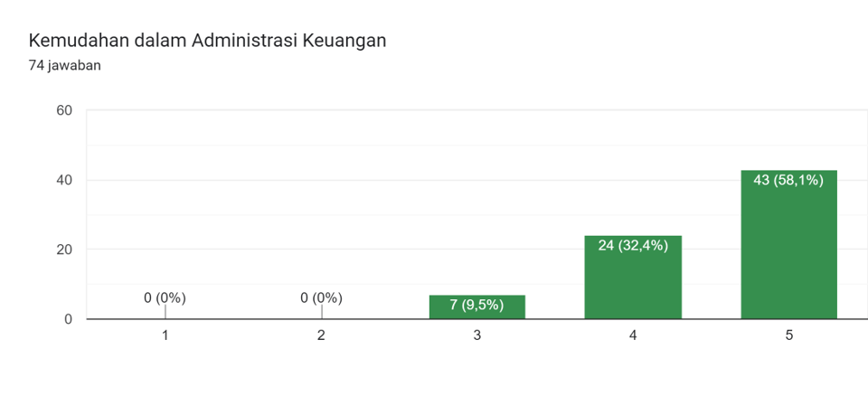Click the y-axis value 40

[64, 180]
